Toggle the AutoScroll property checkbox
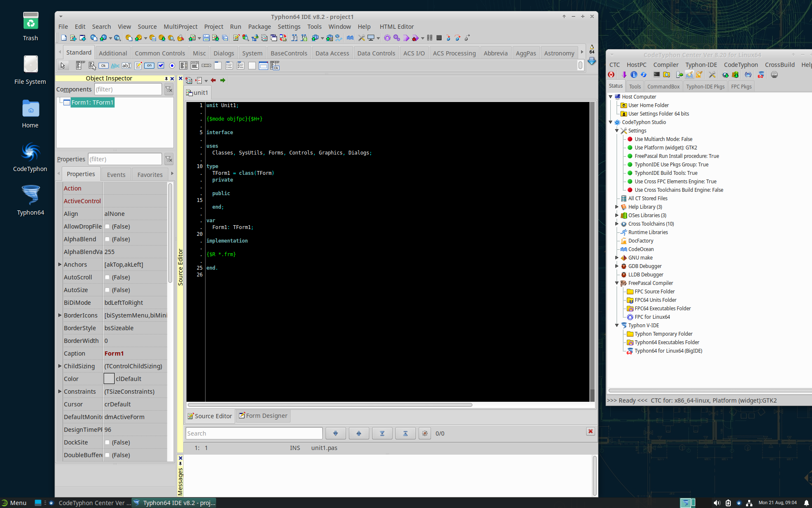Screen dimensions: 812x508 coord(107,277)
